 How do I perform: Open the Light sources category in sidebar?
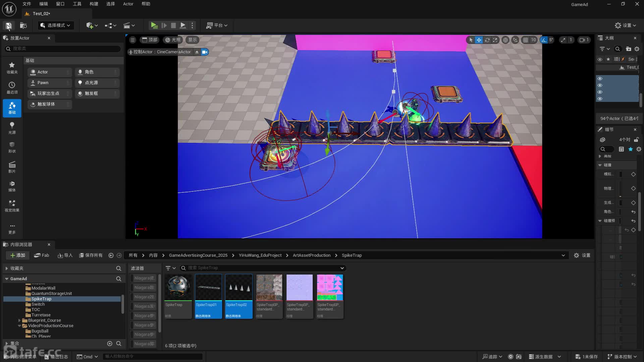coord(12,128)
